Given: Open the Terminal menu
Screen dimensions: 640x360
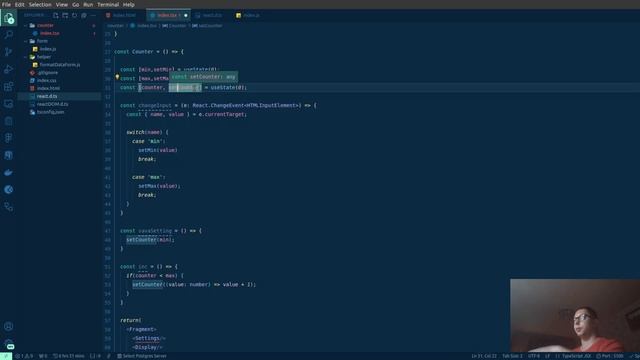Looking at the screenshot, I should (x=108, y=4).
